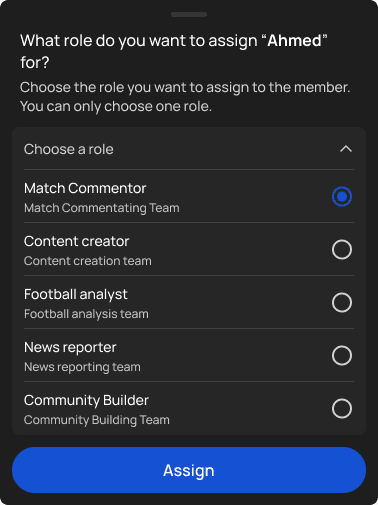Pick the News reporter role title
This screenshot has width=378, height=505.
pyautogui.click(x=70, y=348)
